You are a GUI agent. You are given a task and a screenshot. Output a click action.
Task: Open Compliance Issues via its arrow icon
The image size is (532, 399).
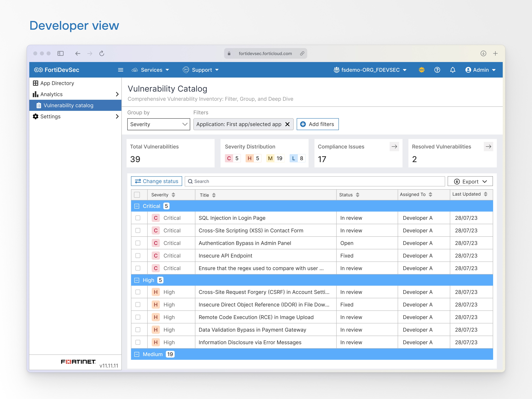394,147
